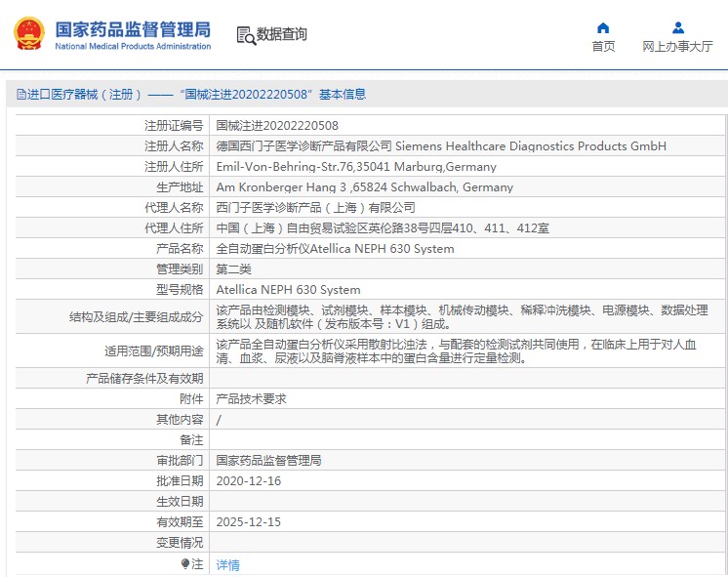This screenshot has height=577, width=728.
Task: Click the 型号规格 label
Action: [x=180, y=289]
